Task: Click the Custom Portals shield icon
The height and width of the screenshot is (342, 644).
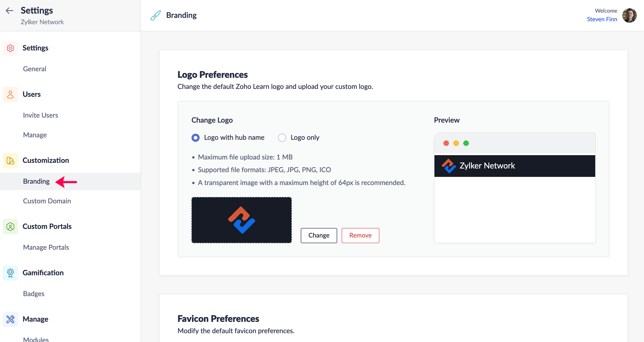Action: (x=10, y=227)
